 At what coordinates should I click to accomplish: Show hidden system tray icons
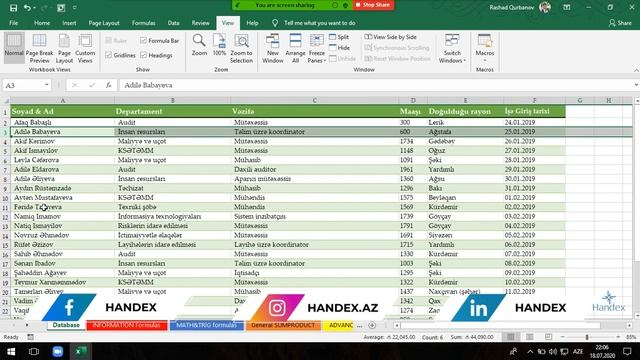pos(530,351)
